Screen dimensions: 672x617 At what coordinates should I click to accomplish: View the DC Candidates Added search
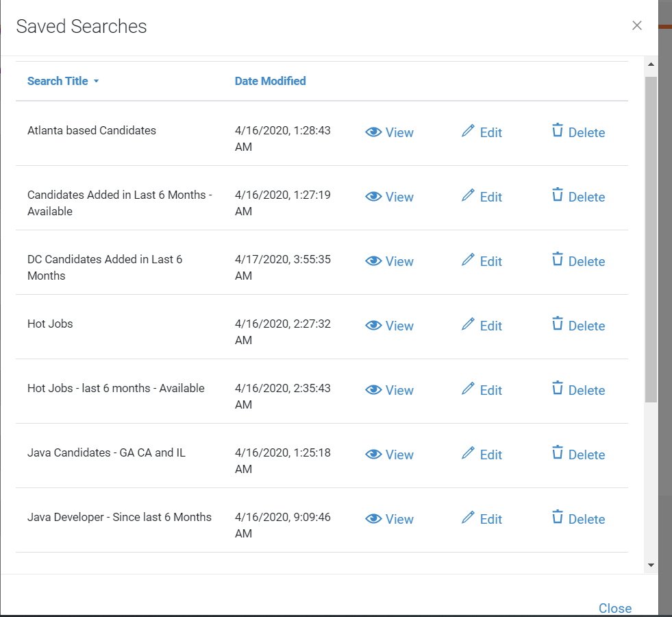click(389, 261)
